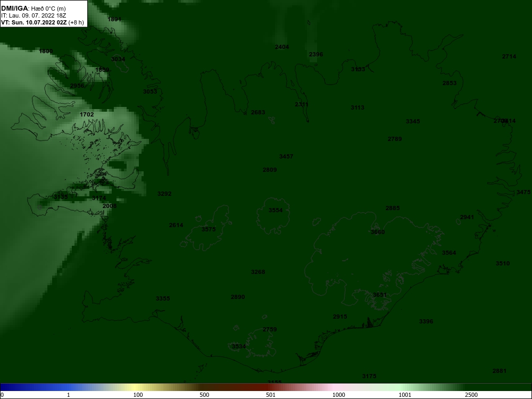
Task: Select the map value 2683
Action: (x=258, y=112)
